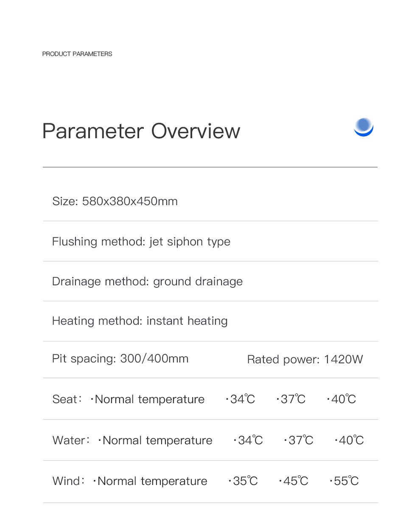Choose 55℃ in the Wind row

tap(346, 481)
